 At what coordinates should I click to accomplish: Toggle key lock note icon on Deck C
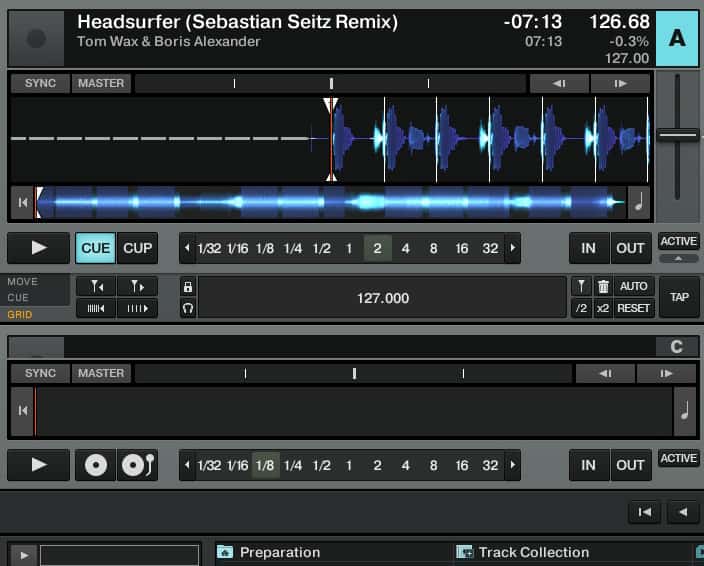pyautogui.click(x=685, y=411)
